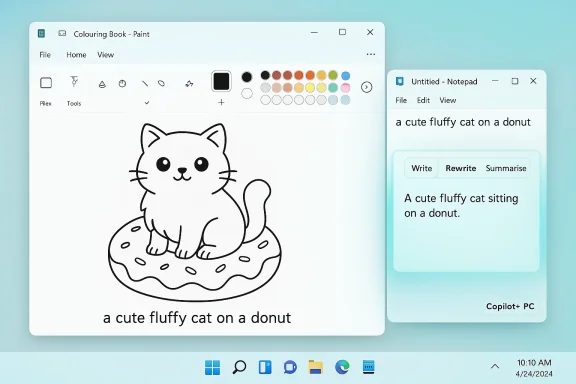The height and width of the screenshot is (384, 576).
Task: Launch Microsoft Edge from taskbar
Action: pyautogui.click(x=342, y=367)
